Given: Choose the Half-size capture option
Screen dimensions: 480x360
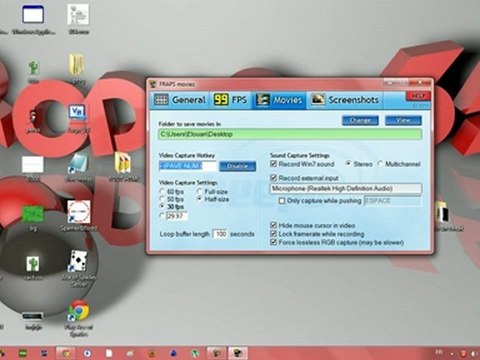Looking at the screenshot, I should click(200, 199).
